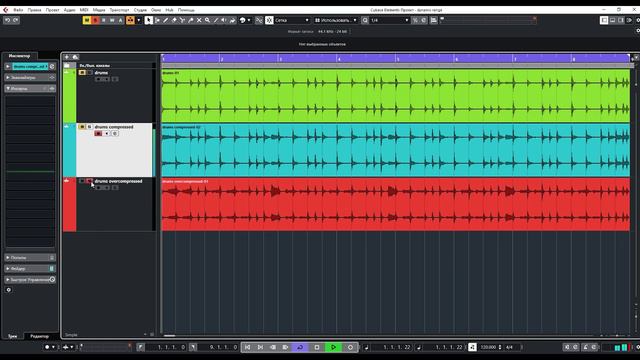Click the Quantize Q icon
This screenshot has height=360, width=640.
pyautogui.click(x=365, y=20)
